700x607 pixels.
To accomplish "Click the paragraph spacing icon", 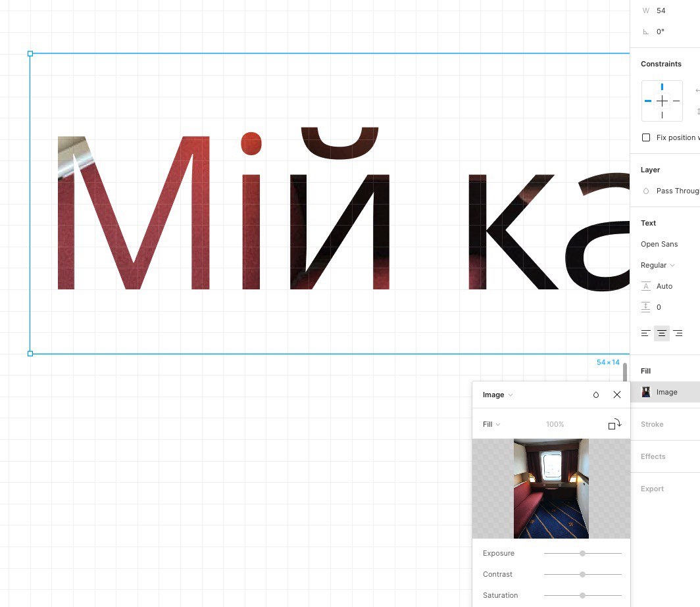I will (x=645, y=307).
